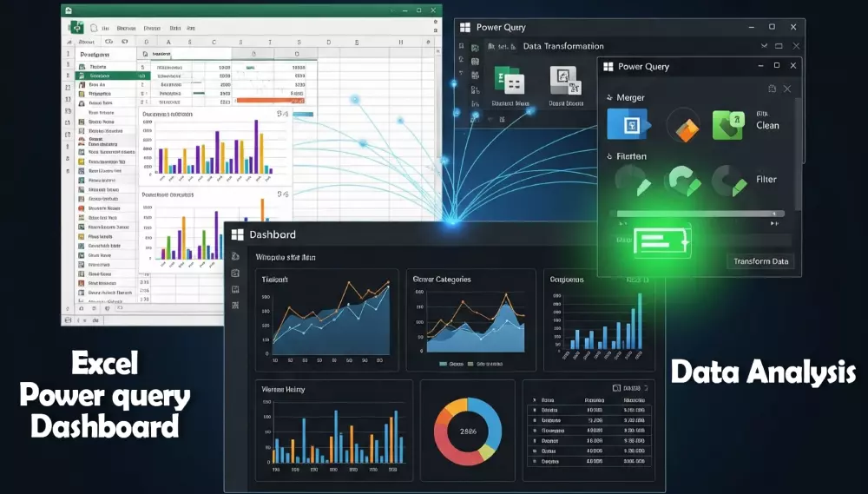Click the second Dashboard sidebar icon

coord(235,273)
